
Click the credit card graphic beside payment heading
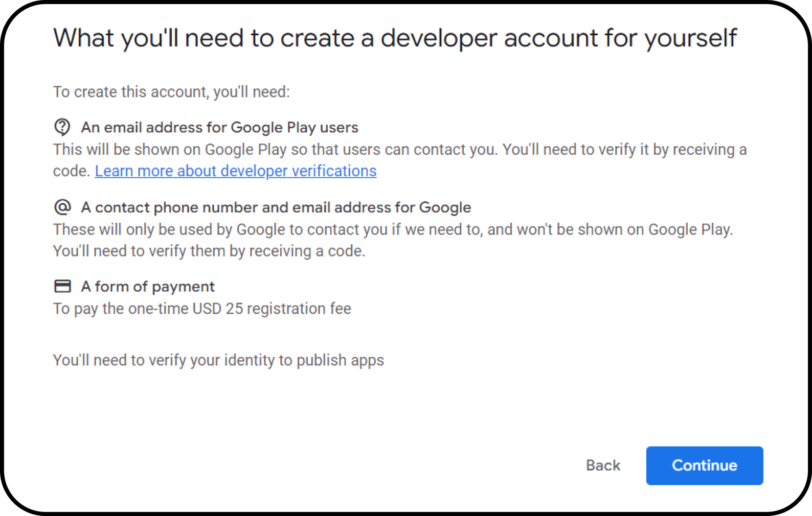pyautogui.click(x=62, y=286)
